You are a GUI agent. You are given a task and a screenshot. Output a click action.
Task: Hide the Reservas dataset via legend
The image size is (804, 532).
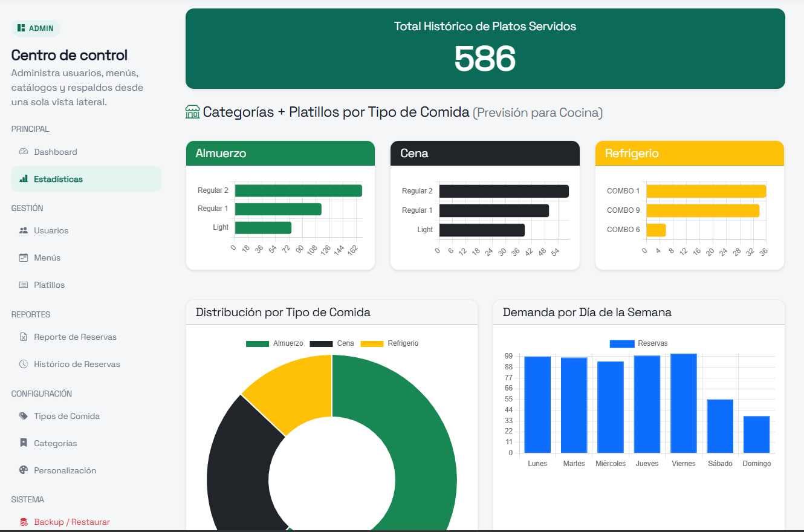638,343
